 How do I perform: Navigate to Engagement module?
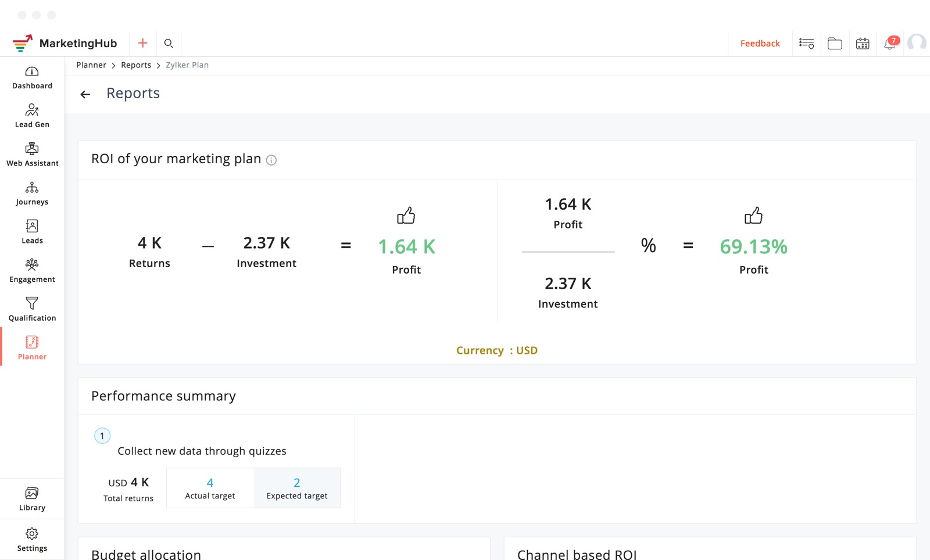pos(32,271)
